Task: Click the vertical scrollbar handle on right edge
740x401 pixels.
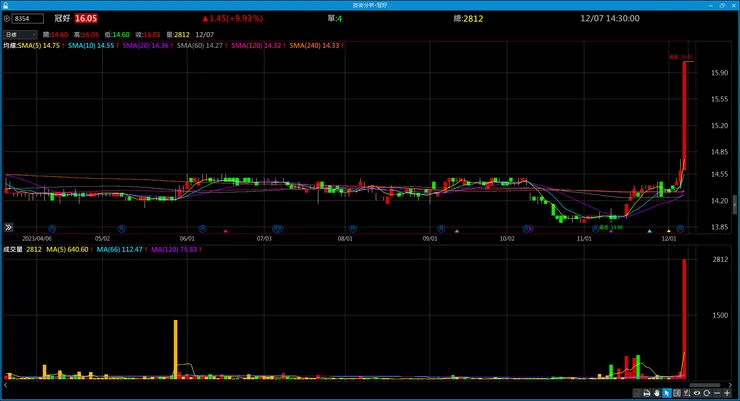Action: 735,204
